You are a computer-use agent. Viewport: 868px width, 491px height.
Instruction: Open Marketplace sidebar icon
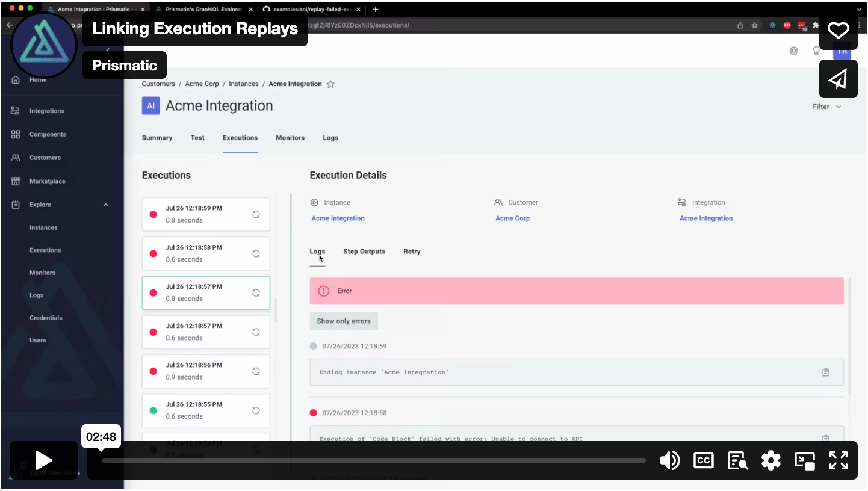point(16,181)
